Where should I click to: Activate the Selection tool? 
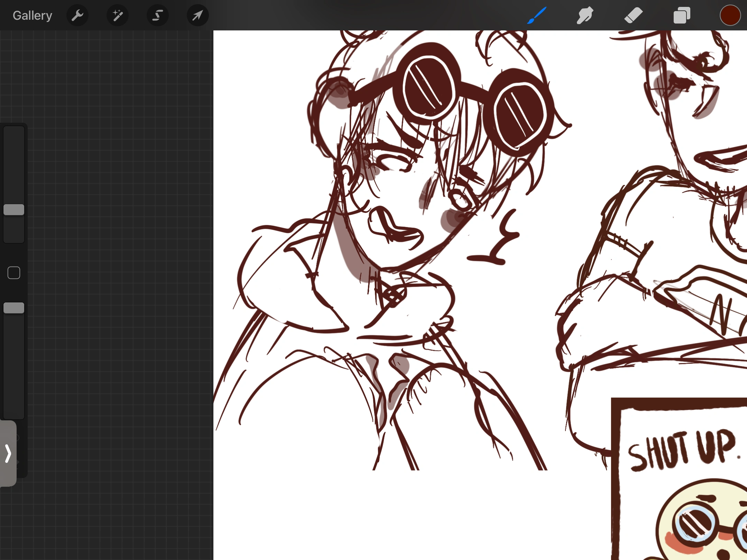[x=158, y=15]
